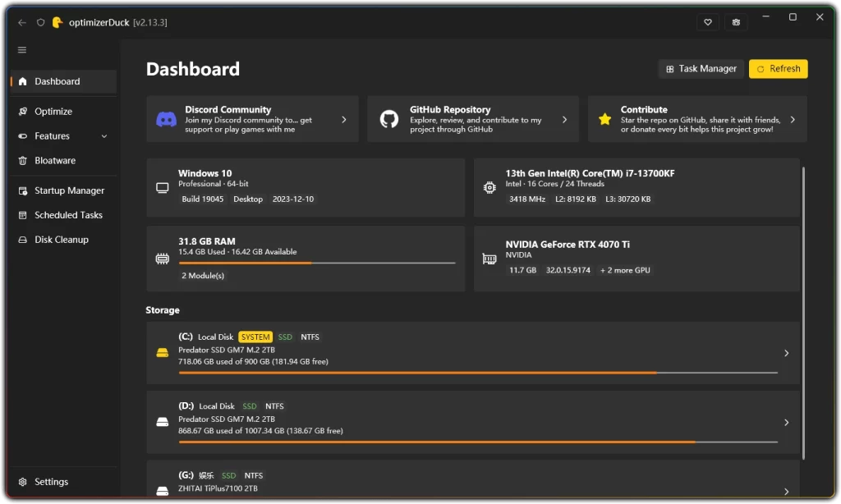
Task: Click the back arrow in title bar
Action: tap(22, 22)
